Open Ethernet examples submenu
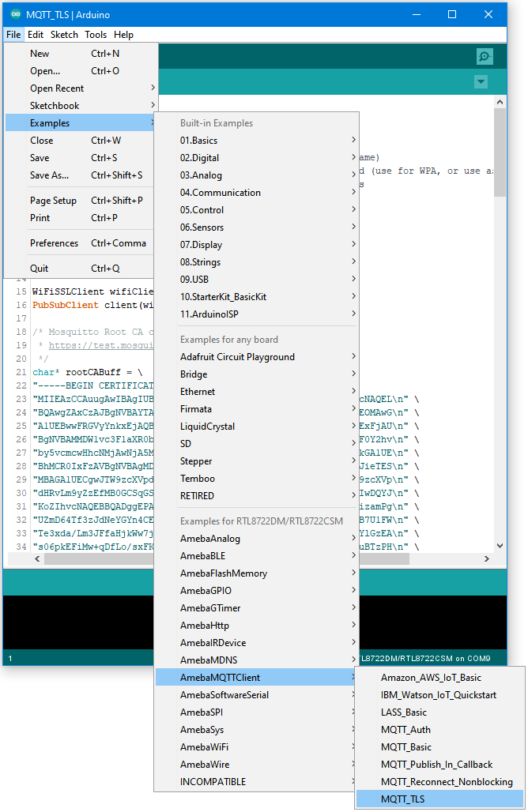528x812 pixels. click(256, 392)
